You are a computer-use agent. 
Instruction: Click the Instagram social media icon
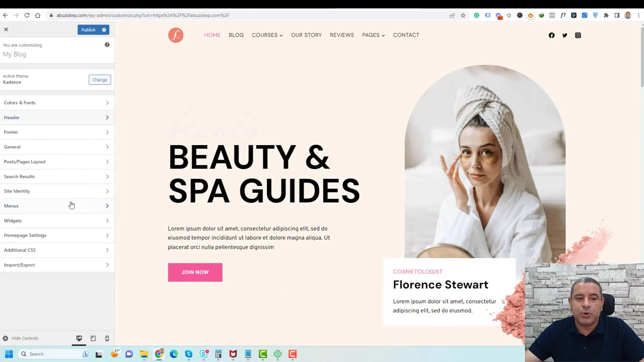point(579,35)
